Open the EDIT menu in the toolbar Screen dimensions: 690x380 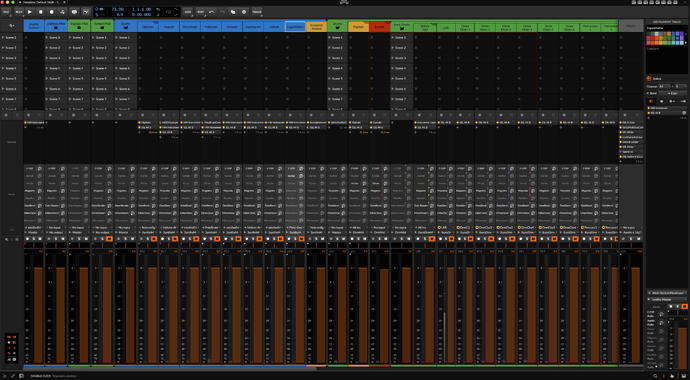(x=201, y=12)
